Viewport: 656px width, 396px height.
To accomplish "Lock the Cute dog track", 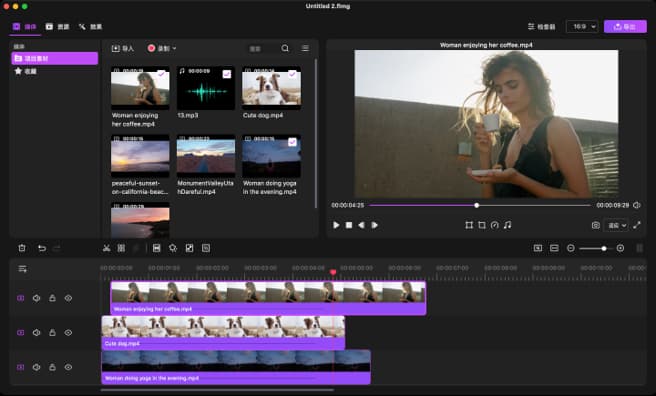I will coord(52,332).
